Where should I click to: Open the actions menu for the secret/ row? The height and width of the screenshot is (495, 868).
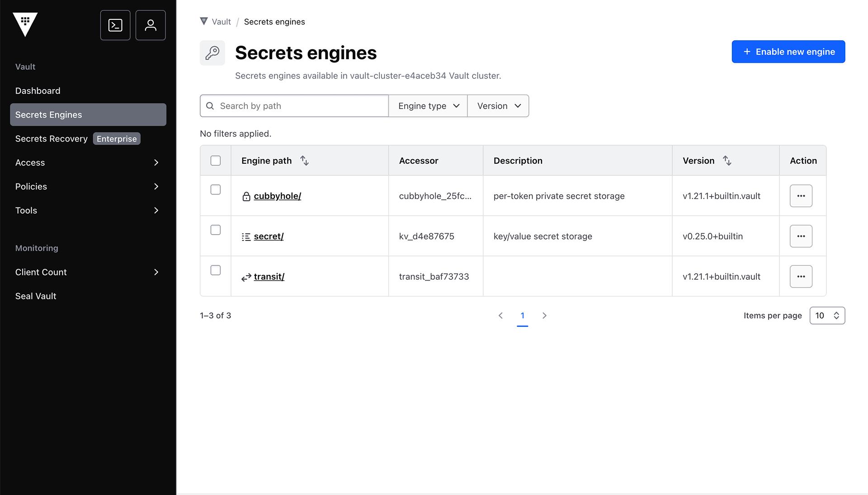pyautogui.click(x=801, y=236)
